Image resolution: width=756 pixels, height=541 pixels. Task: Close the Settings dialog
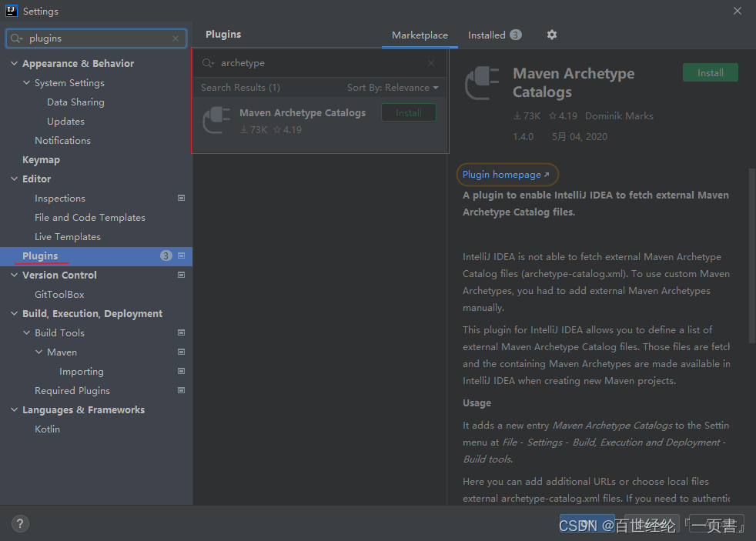click(x=738, y=11)
